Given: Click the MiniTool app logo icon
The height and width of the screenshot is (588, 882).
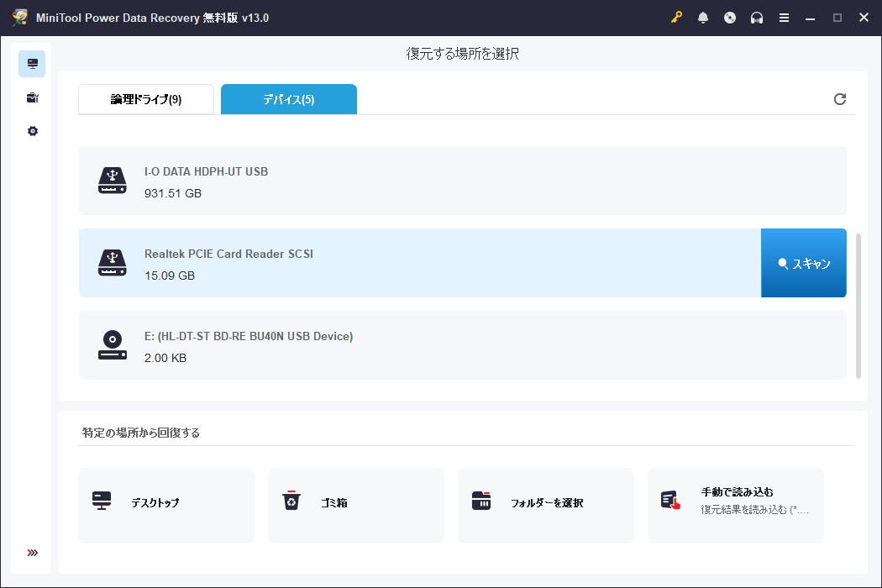Looking at the screenshot, I should click(19, 17).
